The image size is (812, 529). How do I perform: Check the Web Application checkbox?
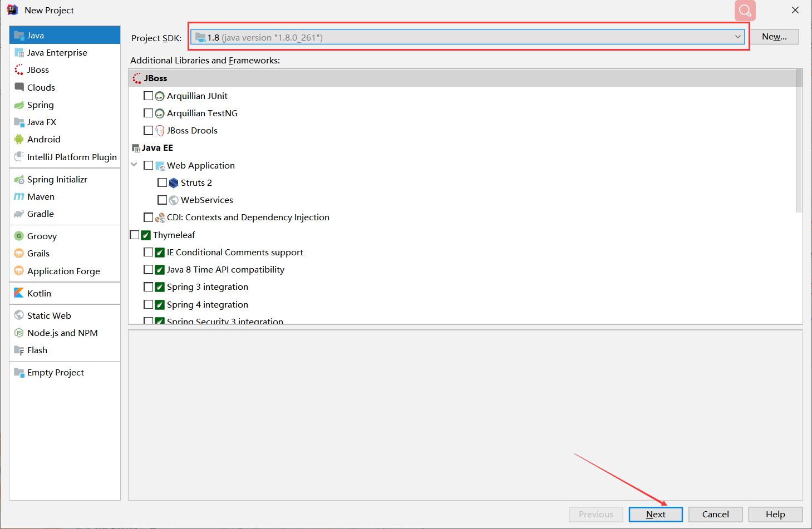click(x=148, y=165)
